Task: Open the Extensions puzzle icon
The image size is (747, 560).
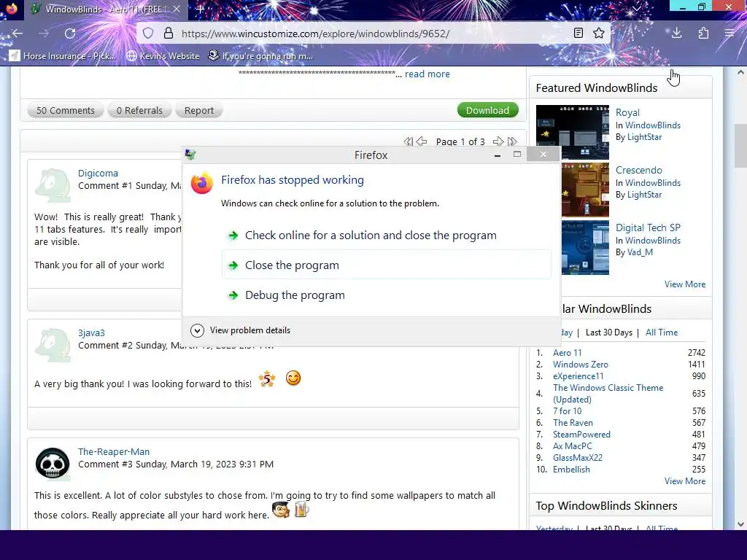Action: pos(703,34)
